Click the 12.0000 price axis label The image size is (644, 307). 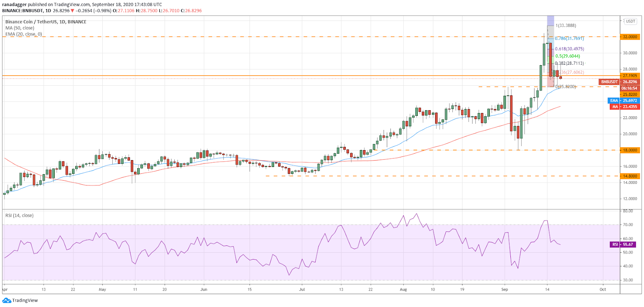tap(630, 199)
